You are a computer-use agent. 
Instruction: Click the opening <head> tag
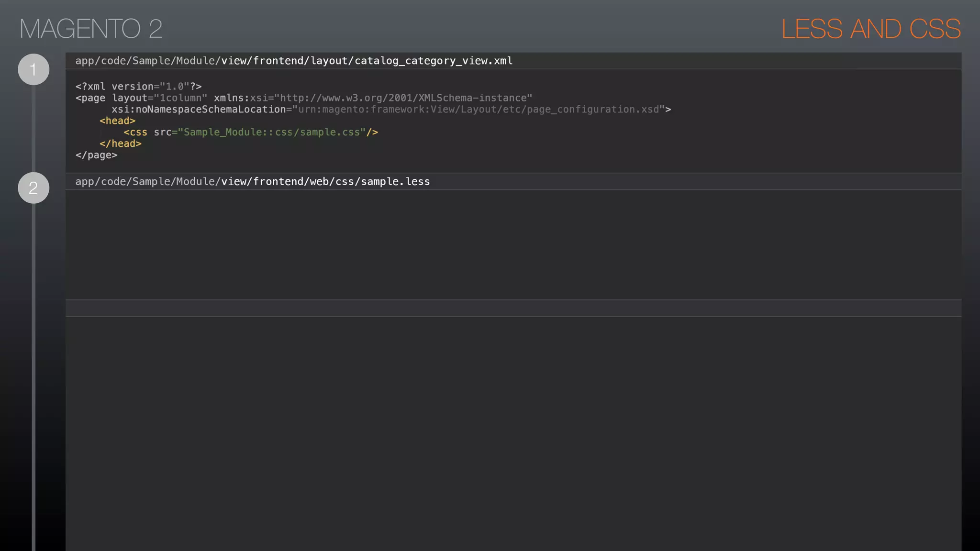click(x=117, y=121)
